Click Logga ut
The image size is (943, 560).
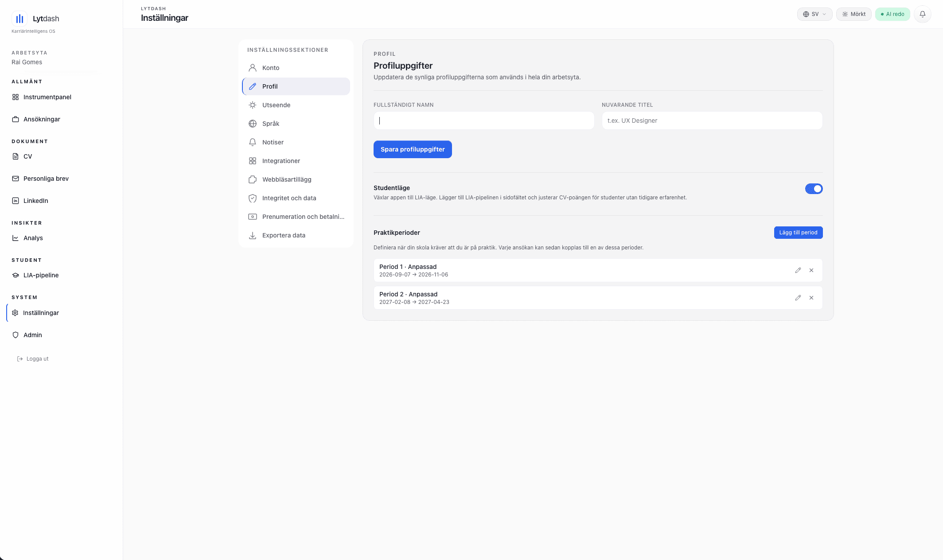(x=37, y=359)
